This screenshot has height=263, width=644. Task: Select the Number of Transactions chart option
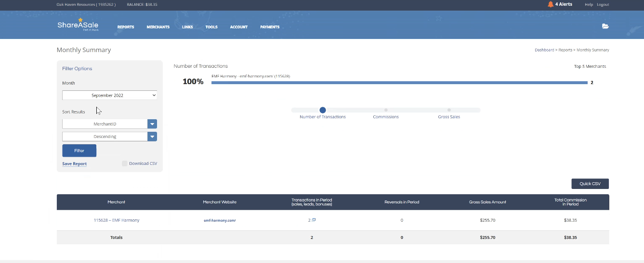point(323,110)
